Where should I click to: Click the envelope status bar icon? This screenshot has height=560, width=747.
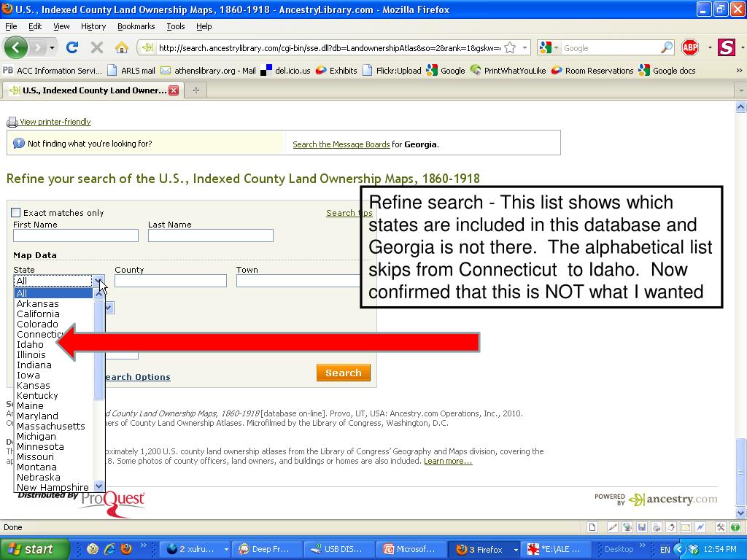[x=686, y=527]
